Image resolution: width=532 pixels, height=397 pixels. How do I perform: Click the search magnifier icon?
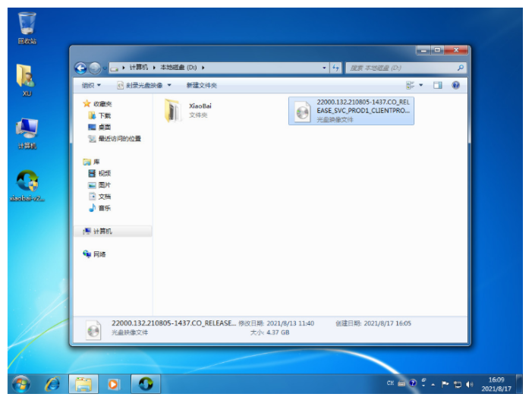(x=461, y=68)
